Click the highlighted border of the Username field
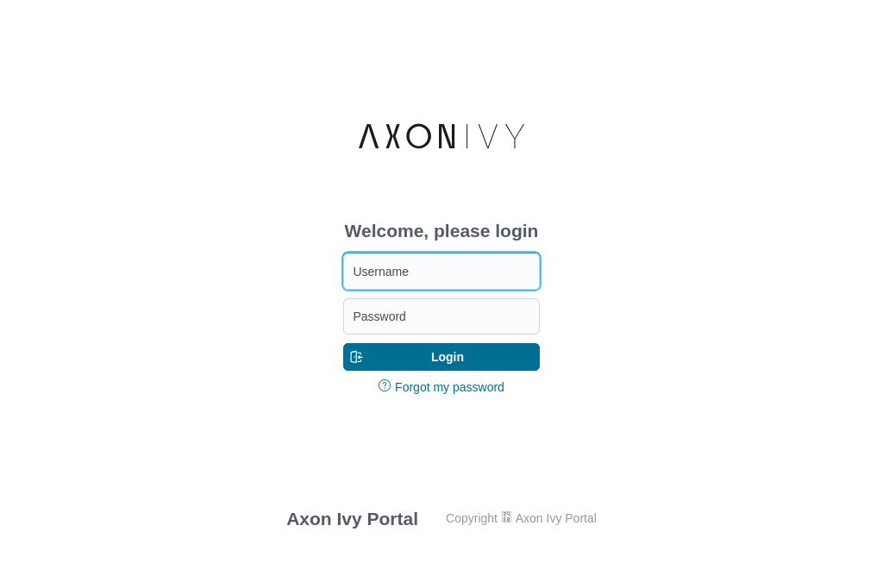The height and width of the screenshot is (588, 883). pos(441,251)
